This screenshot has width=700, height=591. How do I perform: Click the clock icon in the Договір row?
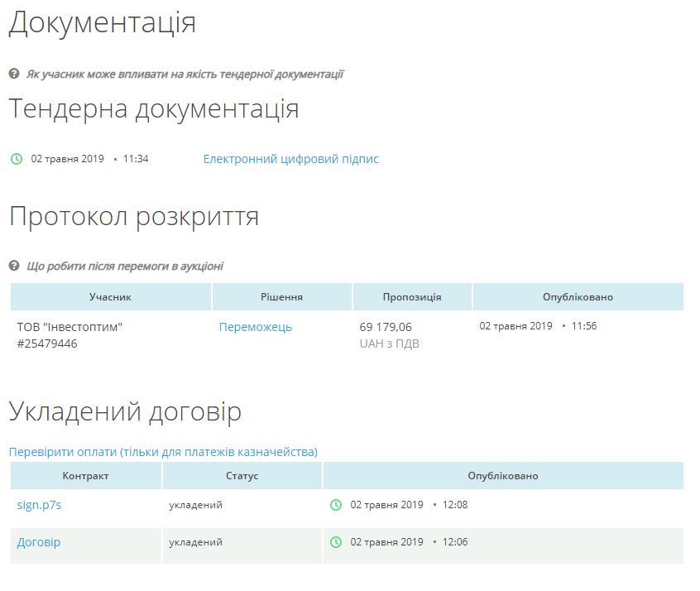pos(336,542)
